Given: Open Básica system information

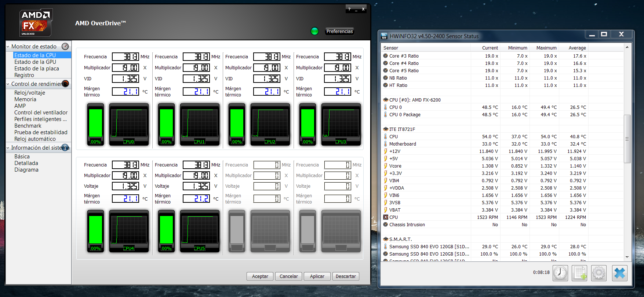Looking at the screenshot, I should pos(22,157).
